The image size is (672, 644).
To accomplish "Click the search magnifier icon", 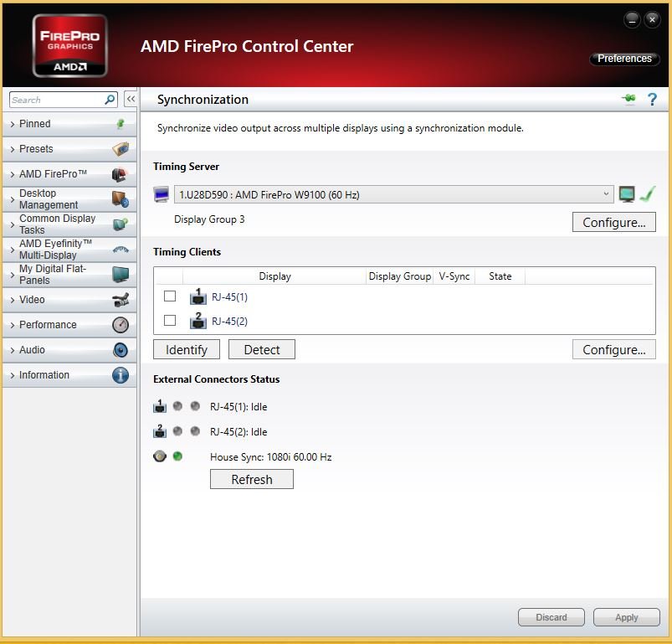I will tap(110, 100).
